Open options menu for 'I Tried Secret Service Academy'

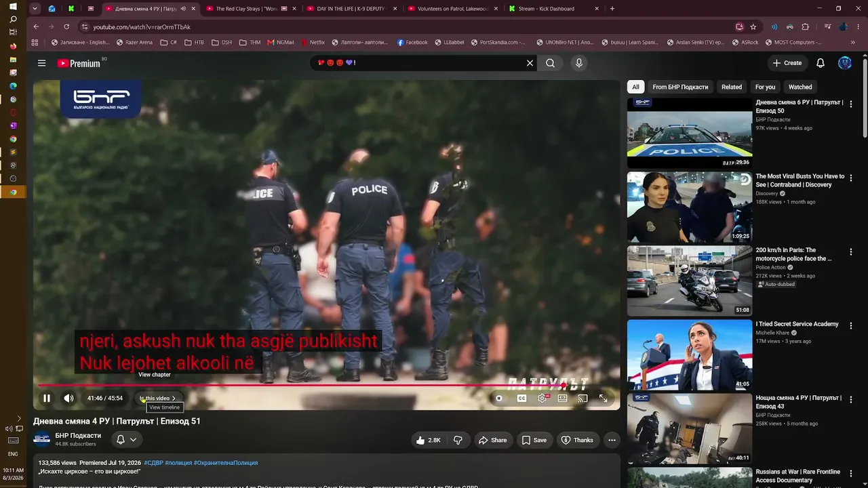pyautogui.click(x=851, y=326)
